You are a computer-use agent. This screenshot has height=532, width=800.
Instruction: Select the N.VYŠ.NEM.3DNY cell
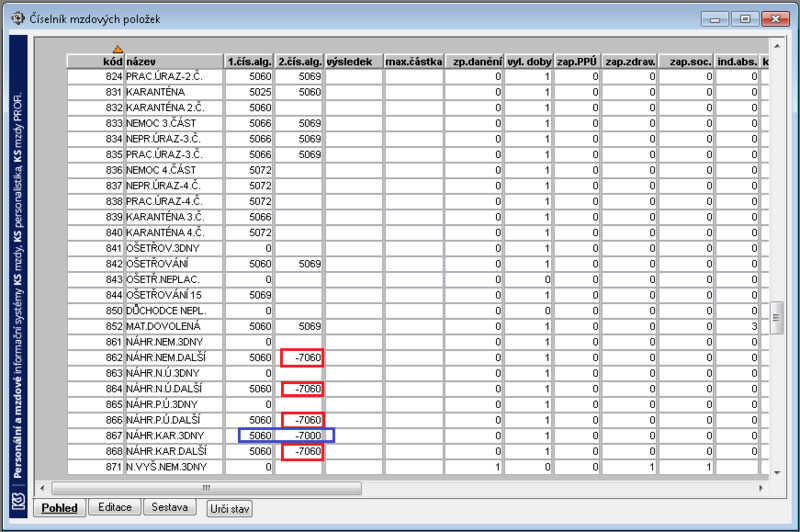point(174,467)
